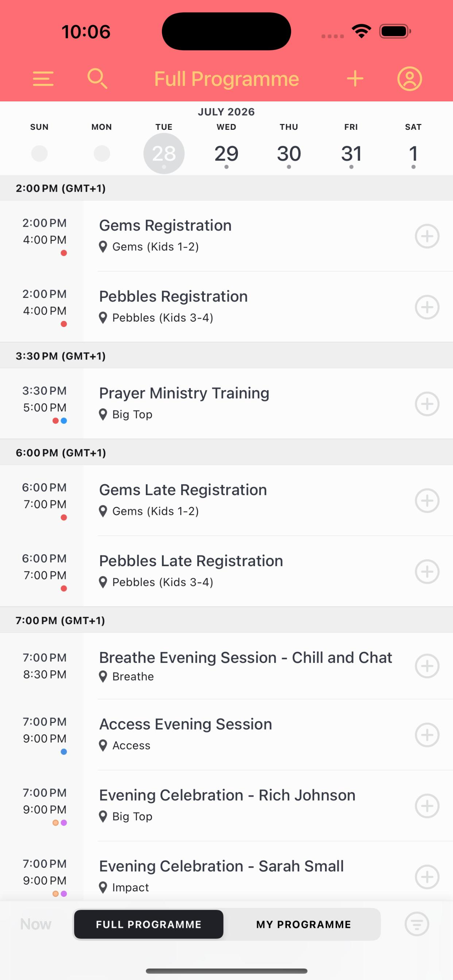The width and height of the screenshot is (453, 980).
Task: Select Wednesday 29 in calendar strip
Action: tap(226, 154)
